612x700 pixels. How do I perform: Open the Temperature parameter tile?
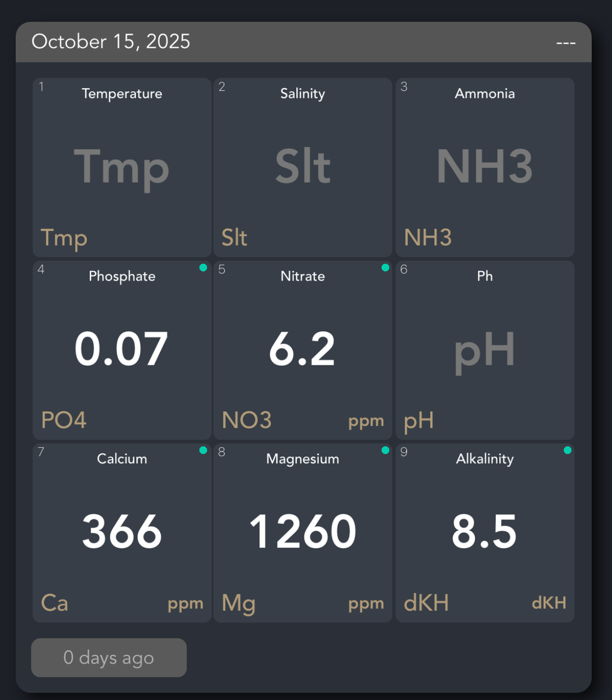pos(121,167)
